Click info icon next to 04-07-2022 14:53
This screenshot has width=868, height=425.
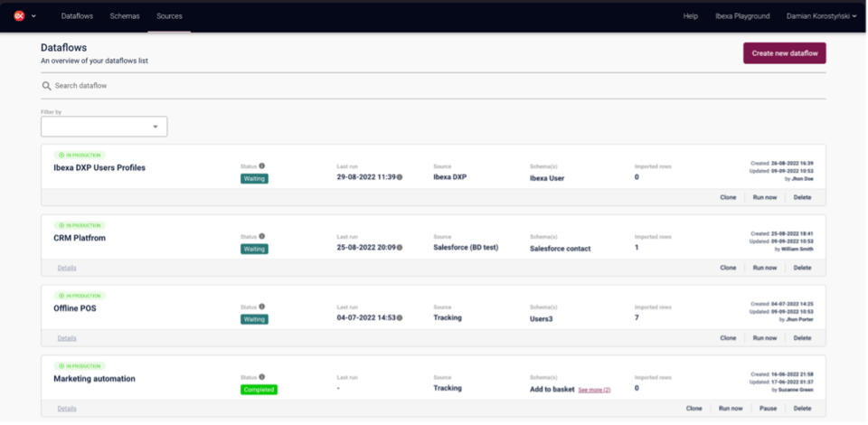point(399,317)
